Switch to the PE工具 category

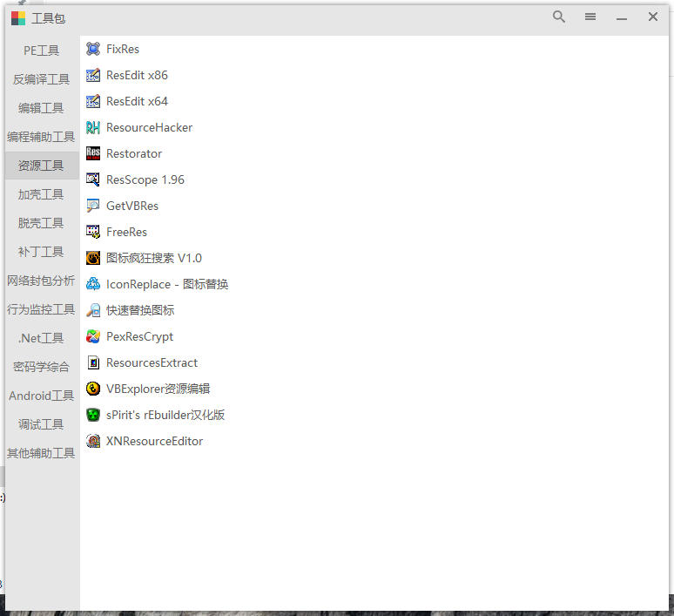pos(42,51)
